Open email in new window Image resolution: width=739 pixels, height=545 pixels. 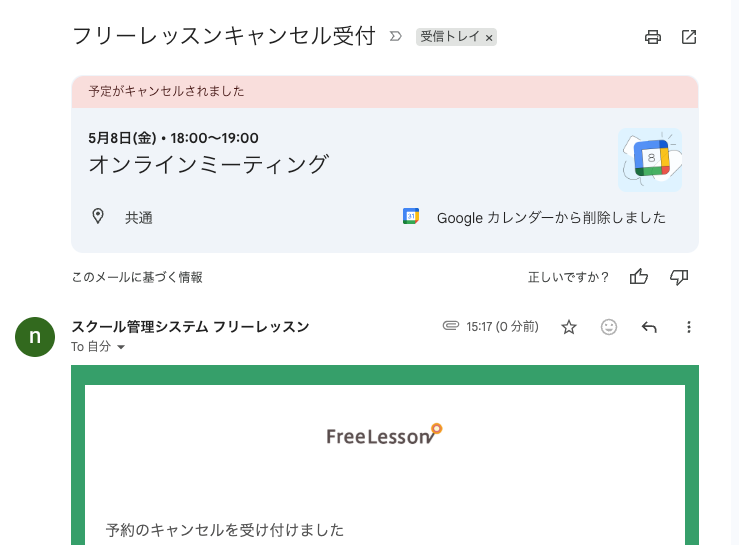point(689,37)
